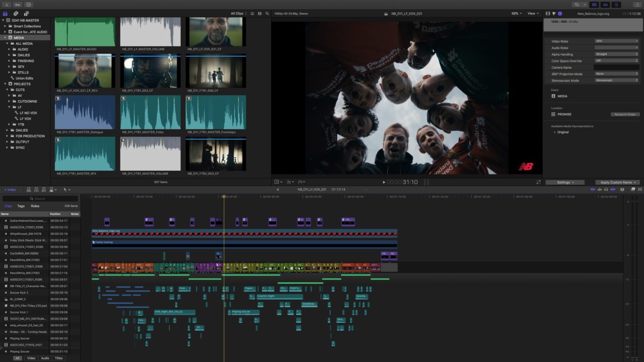Select the Union Edits item in sidebar
The height and width of the screenshot is (362, 644).
click(x=24, y=78)
